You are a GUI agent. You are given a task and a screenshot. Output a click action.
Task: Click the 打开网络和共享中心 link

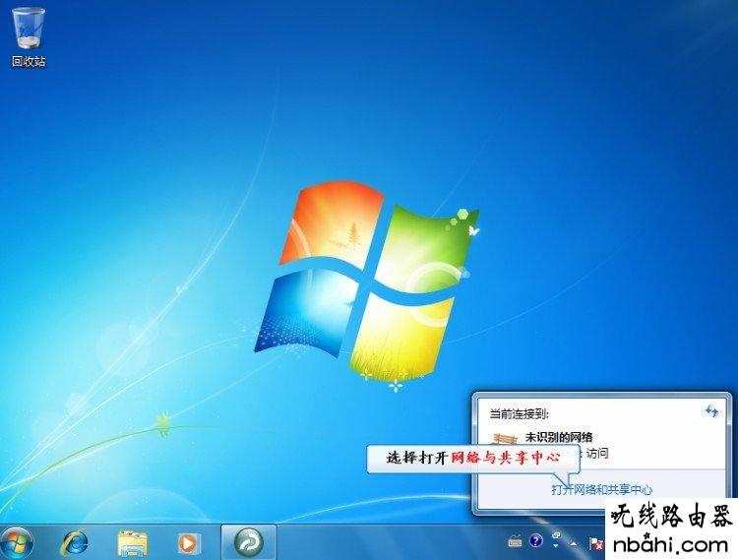(602, 490)
